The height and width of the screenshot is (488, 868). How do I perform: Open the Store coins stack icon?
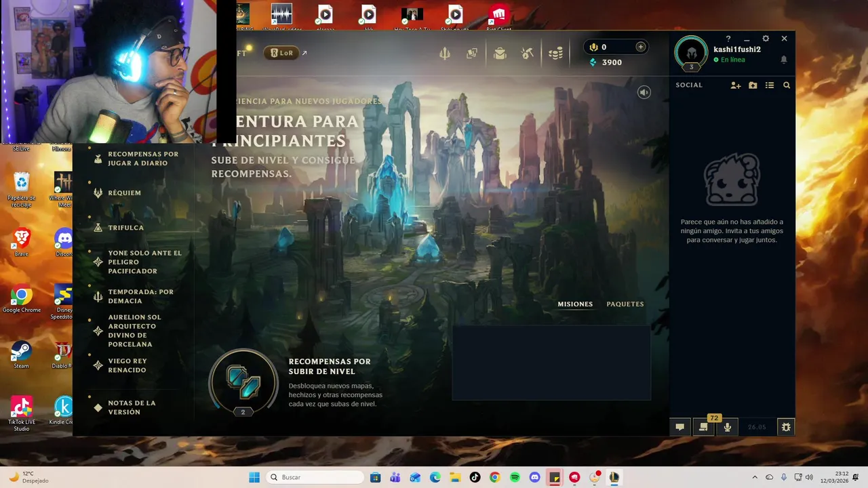555,54
